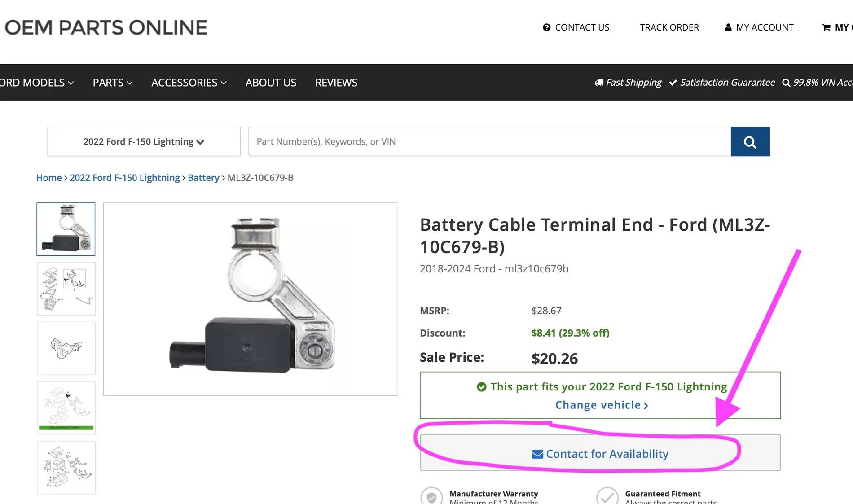This screenshot has width=853, height=504.
Task: Open the Track Order link
Action: click(x=669, y=27)
